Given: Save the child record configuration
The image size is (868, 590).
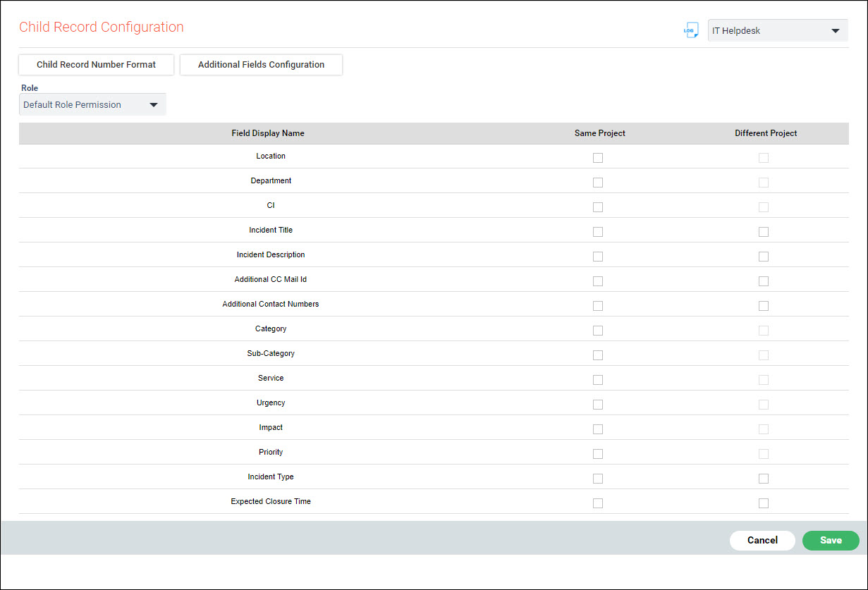Looking at the screenshot, I should [831, 540].
